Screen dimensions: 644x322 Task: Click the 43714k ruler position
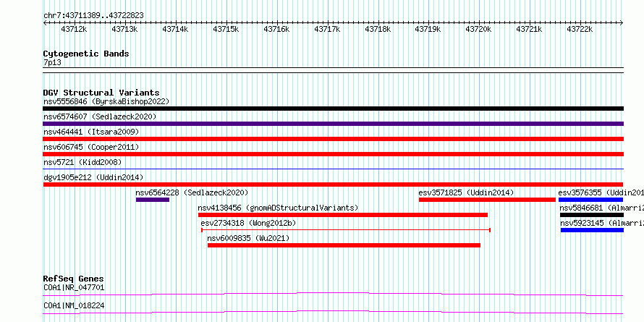[175, 29]
